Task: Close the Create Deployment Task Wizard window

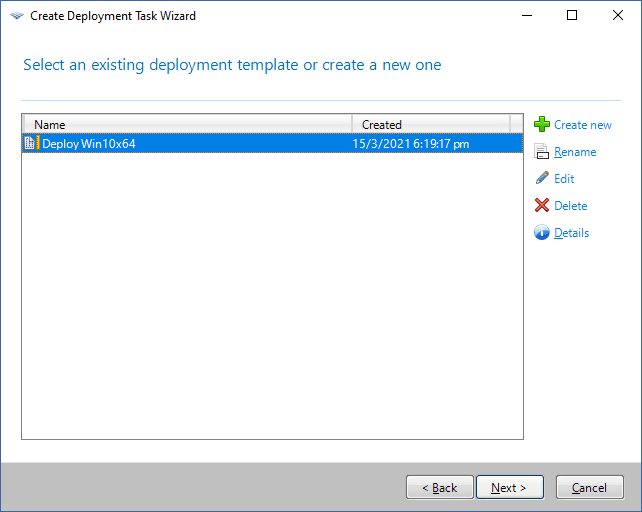Action: [618, 16]
